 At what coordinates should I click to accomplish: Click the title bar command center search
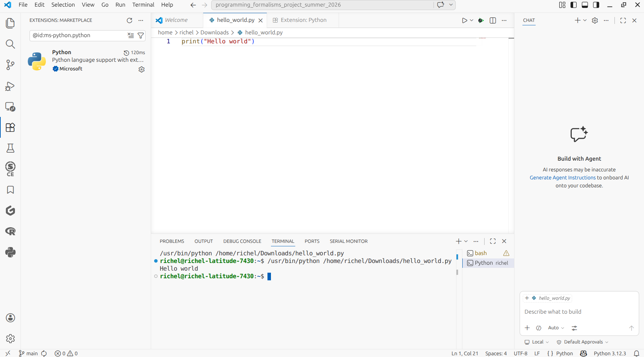coord(322,5)
